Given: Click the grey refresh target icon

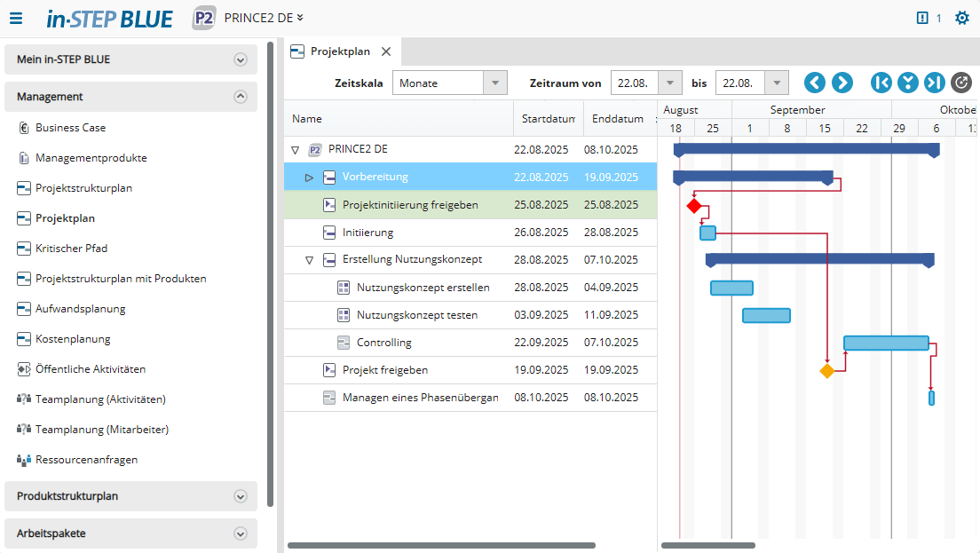Looking at the screenshot, I should point(960,83).
